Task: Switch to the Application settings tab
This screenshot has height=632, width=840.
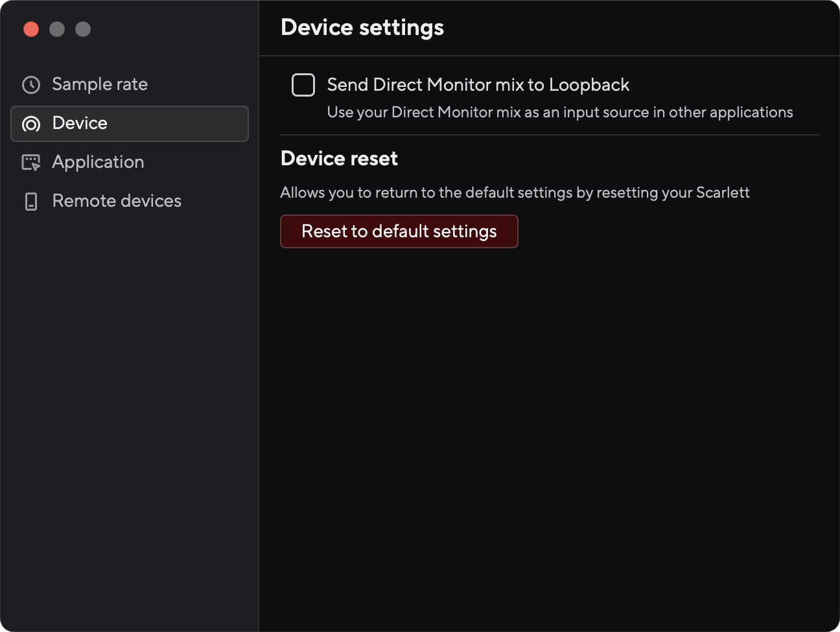Action: tap(98, 162)
